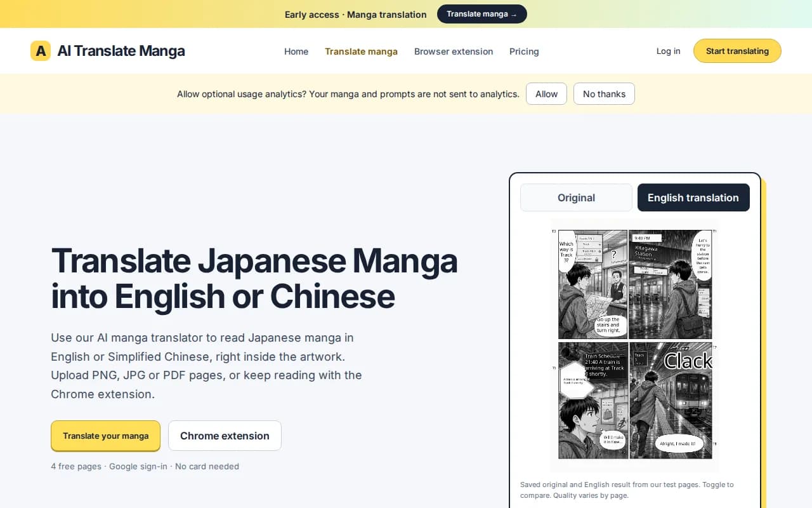Open the Pricing nav item
The width and height of the screenshot is (812, 508).
(x=524, y=51)
